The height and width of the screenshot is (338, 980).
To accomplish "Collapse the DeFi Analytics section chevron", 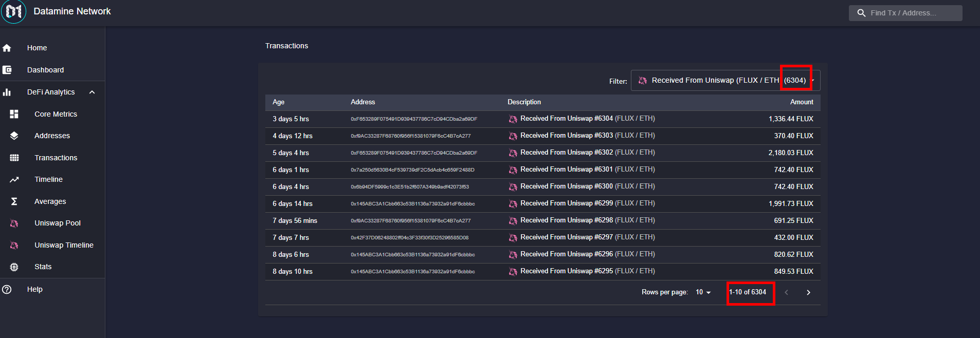I will click(x=92, y=92).
